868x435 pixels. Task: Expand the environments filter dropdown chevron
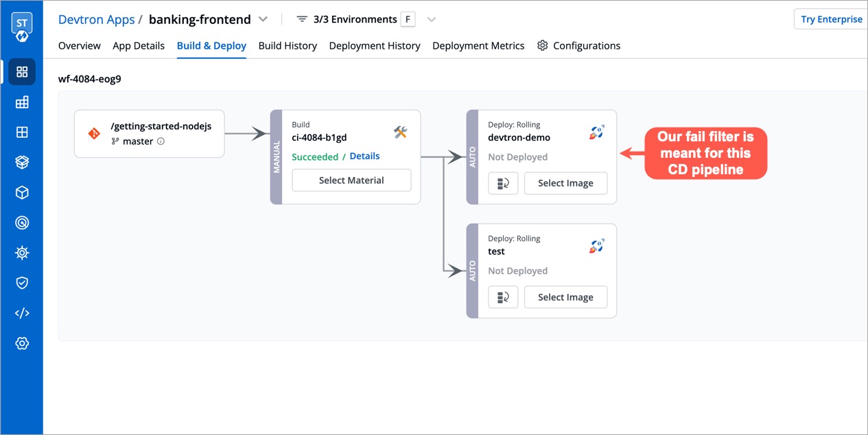click(431, 19)
